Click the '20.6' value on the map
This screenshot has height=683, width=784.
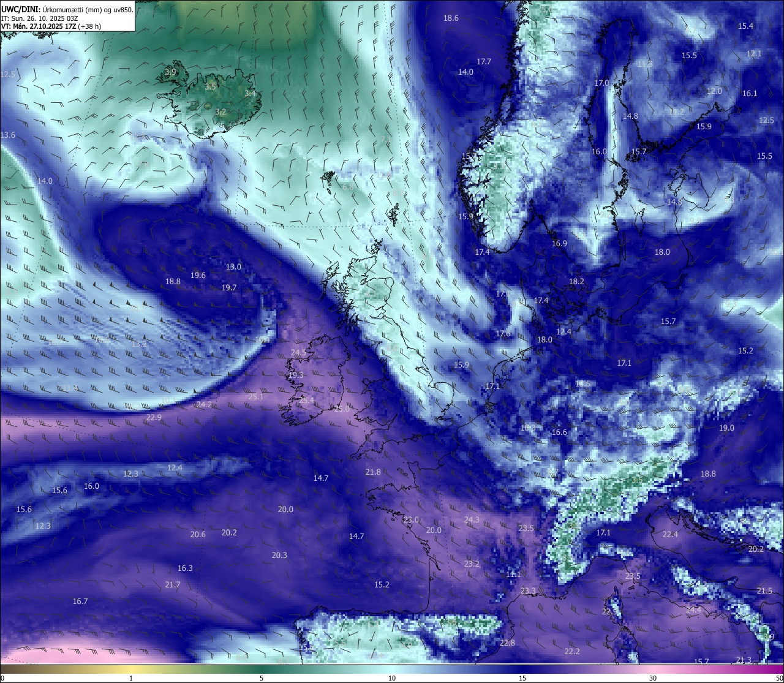coord(198,535)
